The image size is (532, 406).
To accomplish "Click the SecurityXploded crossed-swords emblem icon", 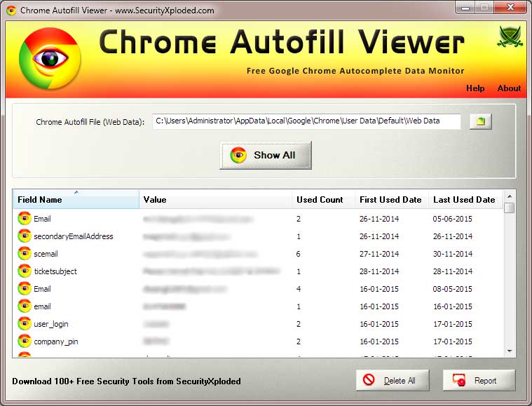I will coord(510,37).
